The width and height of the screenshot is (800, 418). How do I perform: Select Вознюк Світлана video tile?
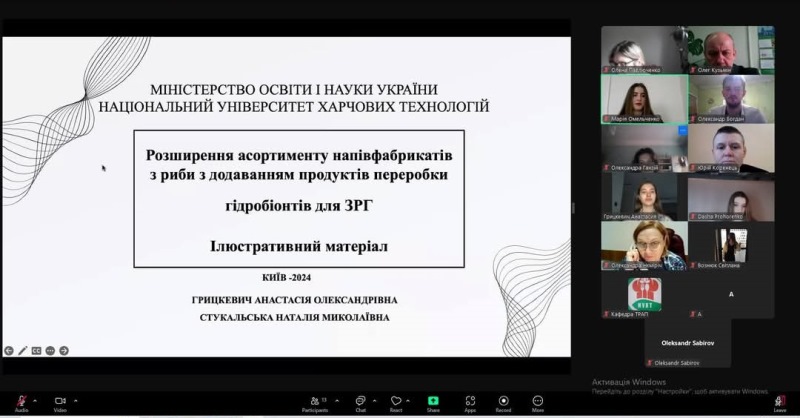(x=731, y=246)
